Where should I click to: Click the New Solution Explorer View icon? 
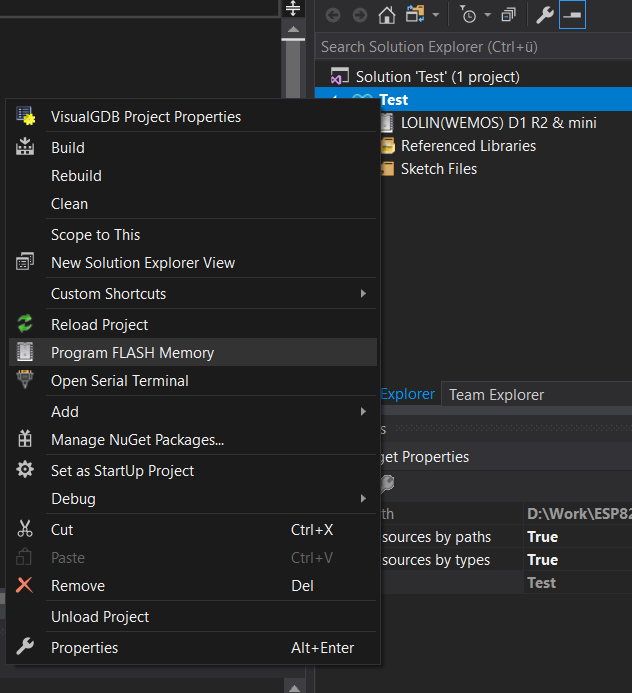click(x=25, y=262)
